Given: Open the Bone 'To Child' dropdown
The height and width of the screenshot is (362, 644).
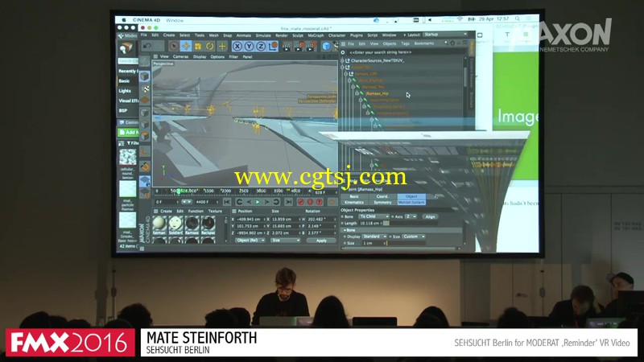Looking at the screenshot, I should coord(374,216).
